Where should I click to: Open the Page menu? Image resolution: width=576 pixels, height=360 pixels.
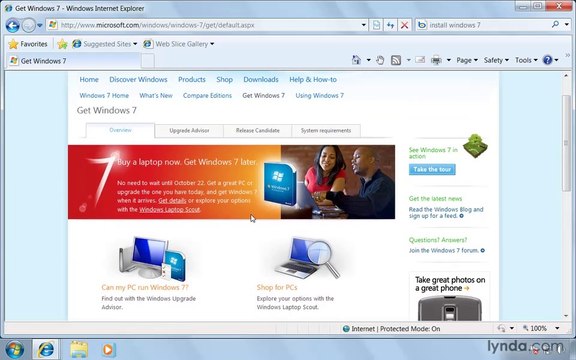[x=467, y=60]
